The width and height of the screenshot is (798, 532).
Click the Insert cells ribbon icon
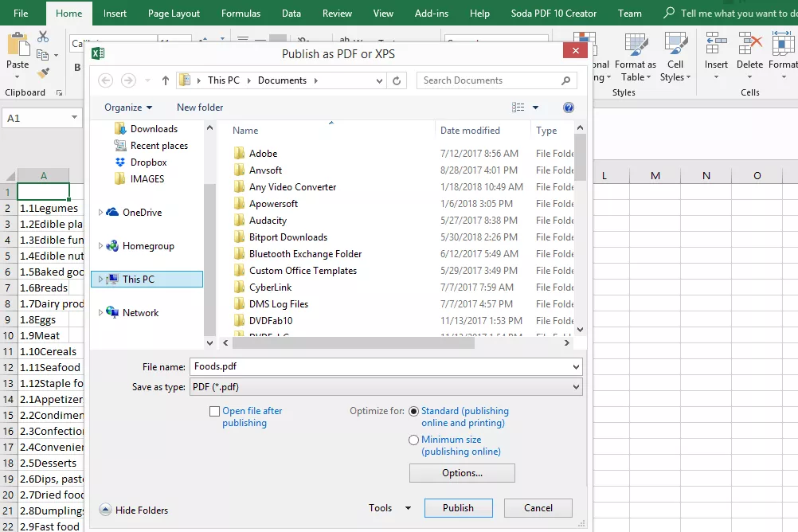click(x=715, y=45)
